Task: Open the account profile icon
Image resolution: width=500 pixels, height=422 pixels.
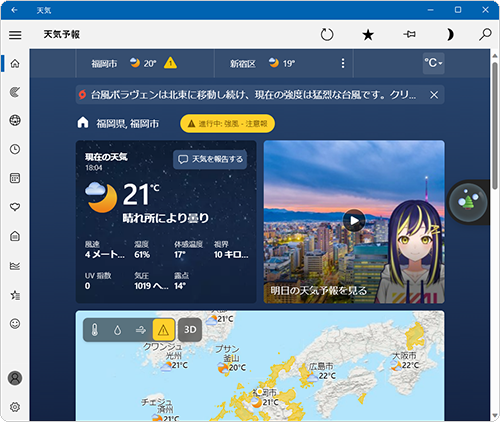Action: pos(15,378)
